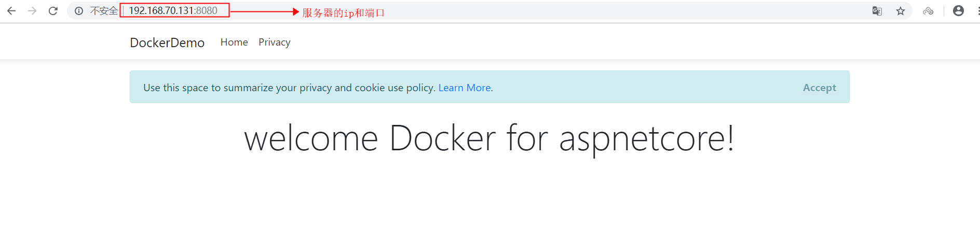Open the Privacy nav item
Image resolution: width=980 pixels, height=242 pixels.
[275, 42]
